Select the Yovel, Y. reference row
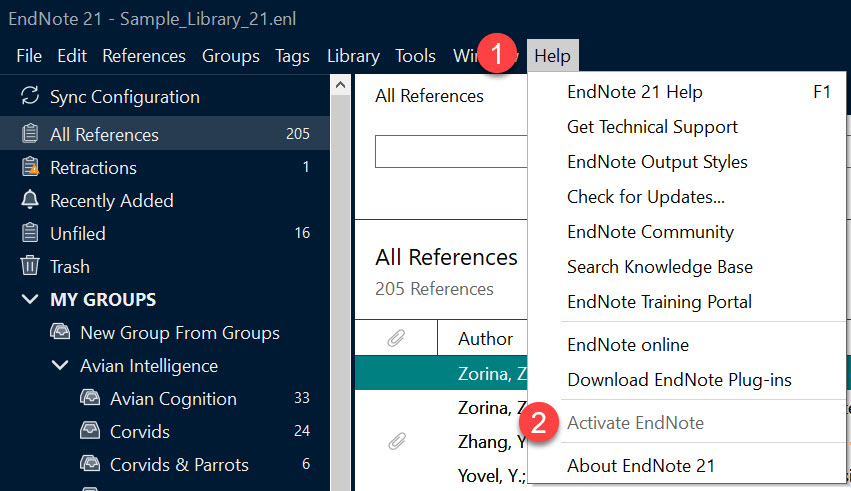 tap(441, 475)
